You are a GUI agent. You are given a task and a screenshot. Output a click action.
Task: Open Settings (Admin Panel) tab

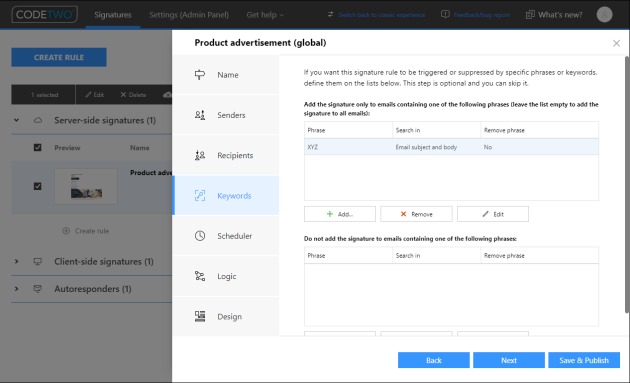[189, 15]
